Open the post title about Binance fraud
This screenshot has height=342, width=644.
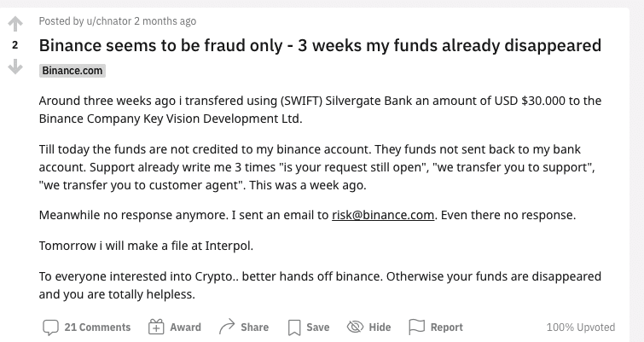[320, 45]
